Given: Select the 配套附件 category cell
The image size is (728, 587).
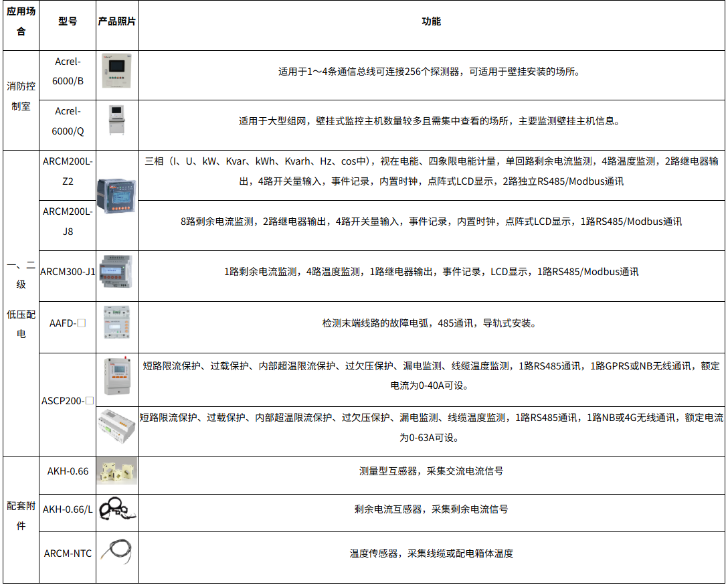Looking at the screenshot, I should pos(21,515).
